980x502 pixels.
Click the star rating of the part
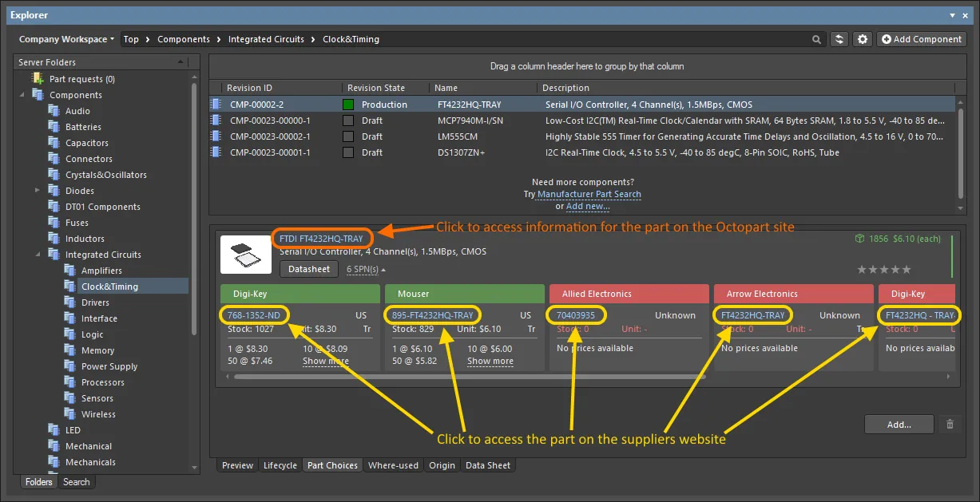(x=883, y=270)
